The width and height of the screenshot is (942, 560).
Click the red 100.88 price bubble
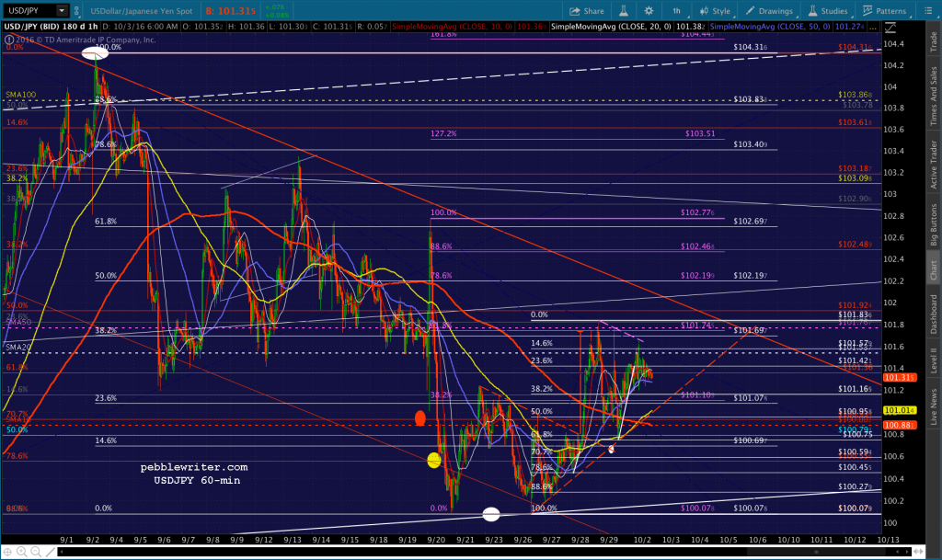click(x=899, y=426)
